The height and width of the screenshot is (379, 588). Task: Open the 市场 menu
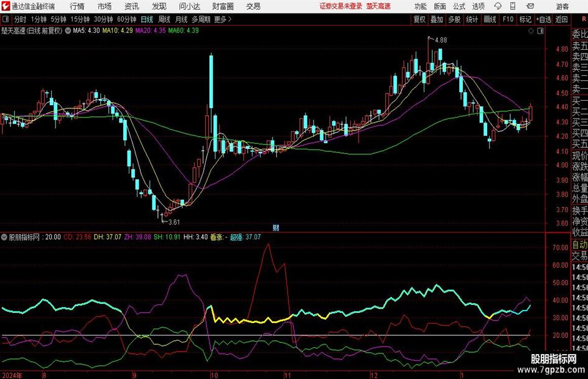click(x=105, y=6)
